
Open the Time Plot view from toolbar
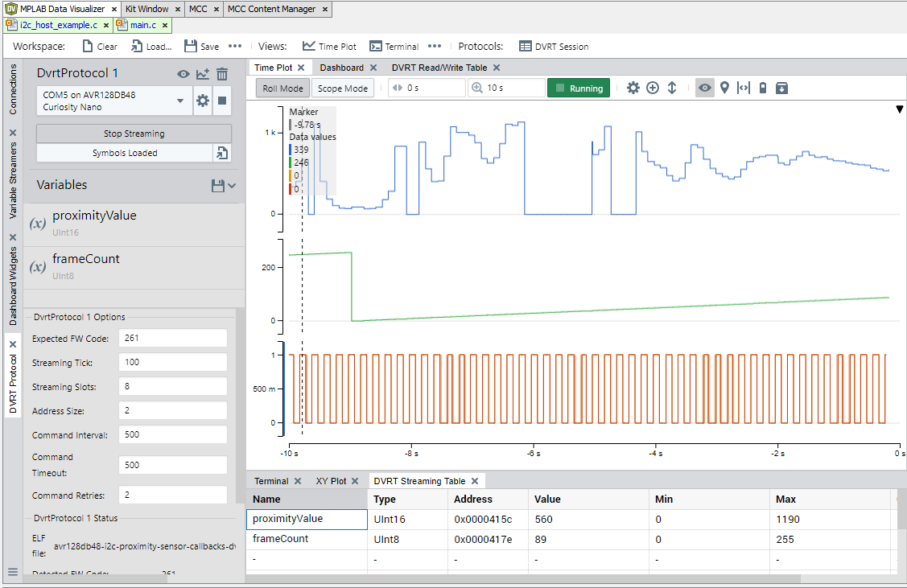point(330,47)
